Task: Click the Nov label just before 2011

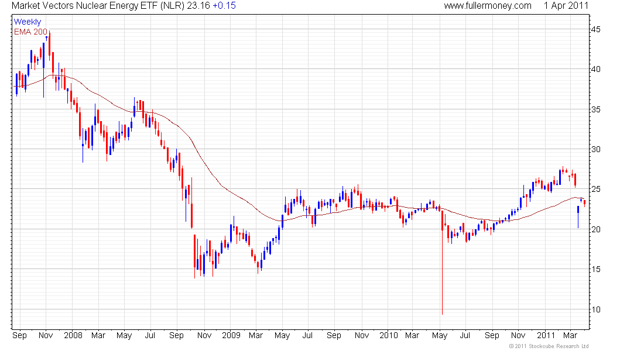Action: [518, 335]
